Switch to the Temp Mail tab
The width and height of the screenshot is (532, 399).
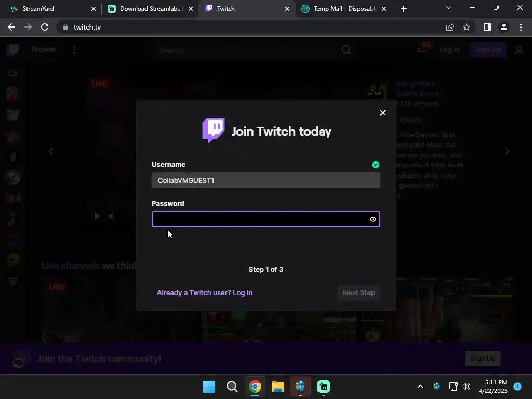(x=345, y=9)
